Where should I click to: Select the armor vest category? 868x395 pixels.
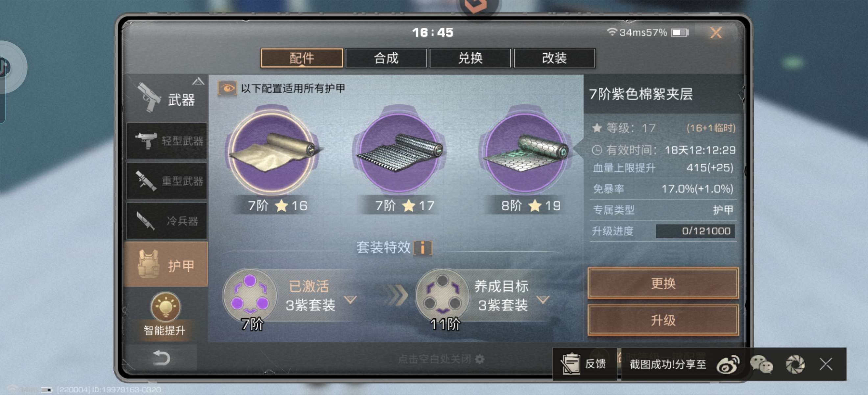[x=166, y=265]
